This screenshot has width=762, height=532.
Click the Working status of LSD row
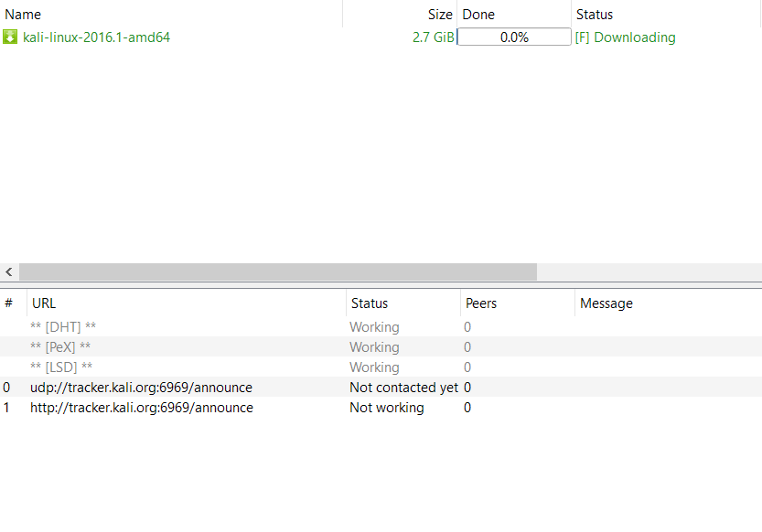click(374, 367)
